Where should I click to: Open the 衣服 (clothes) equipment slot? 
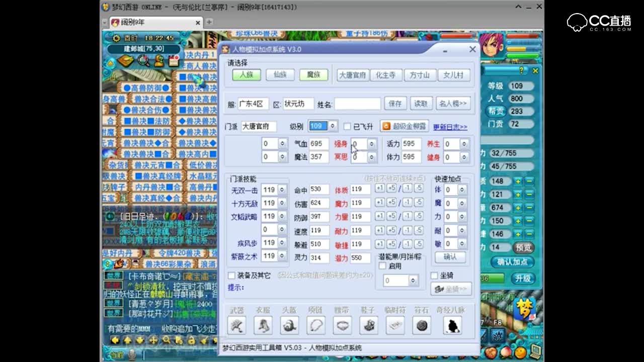pyautogui.click(x=263, y=324)
